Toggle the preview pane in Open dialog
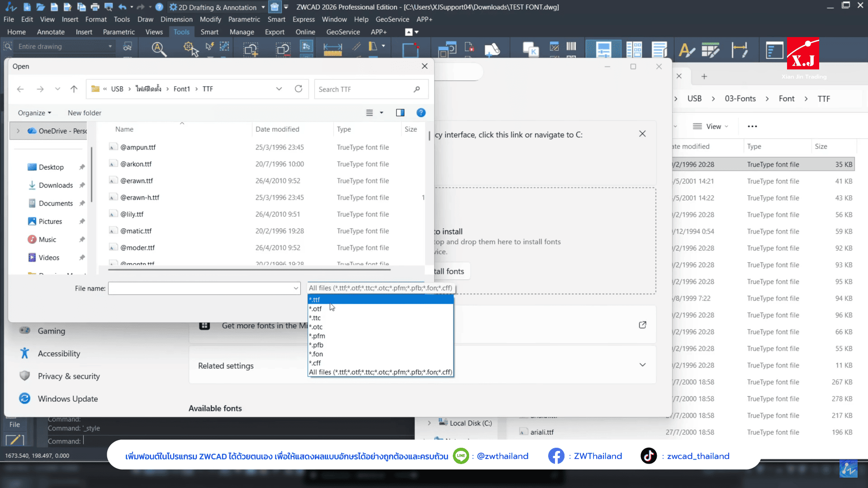868x488 pixels. tap(400, 113)
